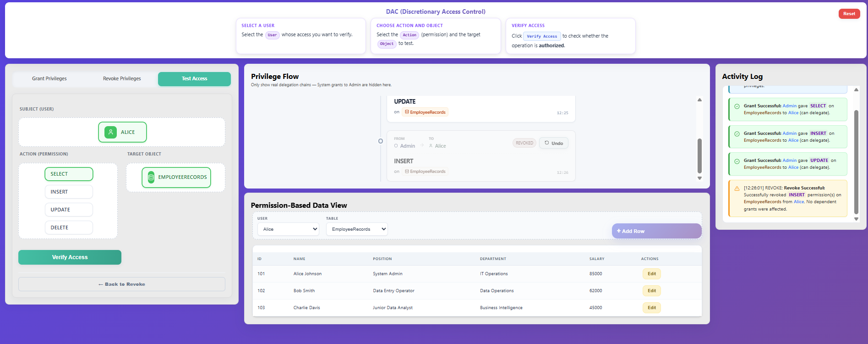The height and width of the screenshot is (344, 868).
Task: Pick the DELETE action permission
Action: (69, 227)
